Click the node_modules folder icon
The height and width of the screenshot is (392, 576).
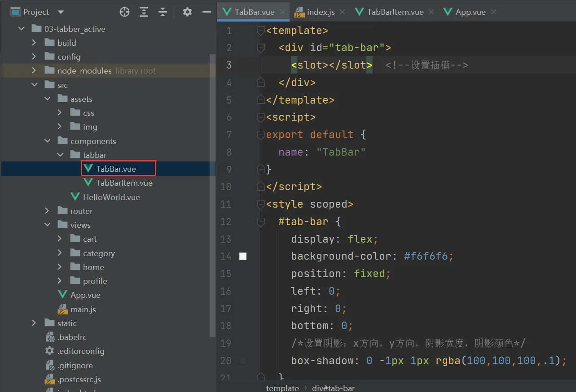pyautogui.click(x=50, y=70)
